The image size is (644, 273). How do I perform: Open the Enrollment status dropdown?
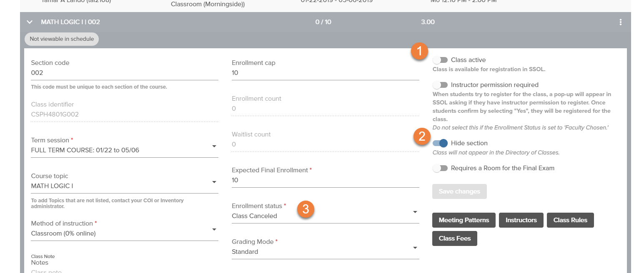tap(326, 212)
